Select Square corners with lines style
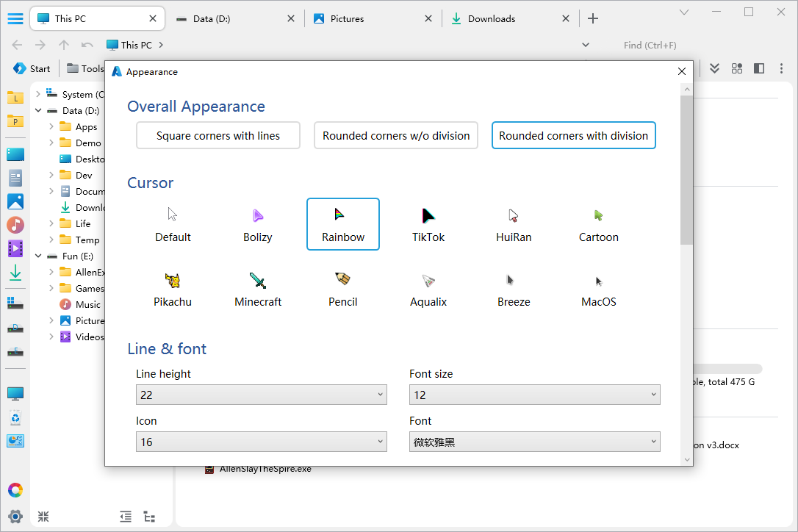Image resolution: width=798 pixels, height=532 pixels. click(218, 135)
